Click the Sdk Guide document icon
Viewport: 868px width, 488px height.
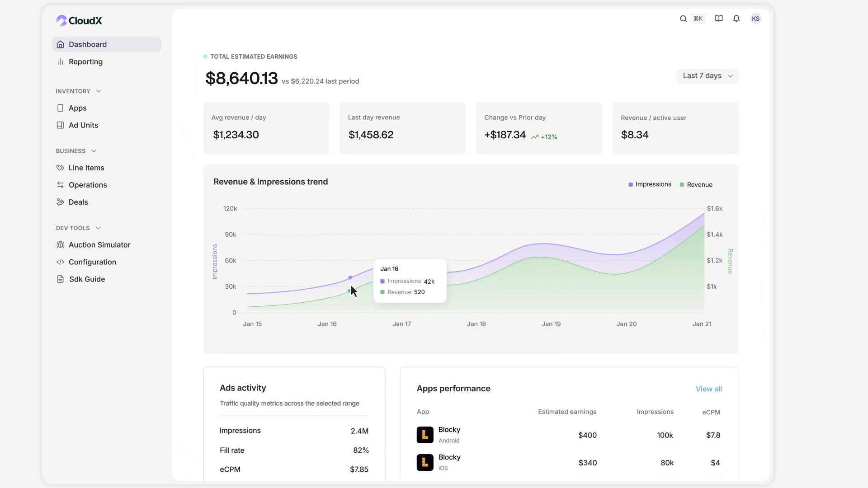point(60,279)
